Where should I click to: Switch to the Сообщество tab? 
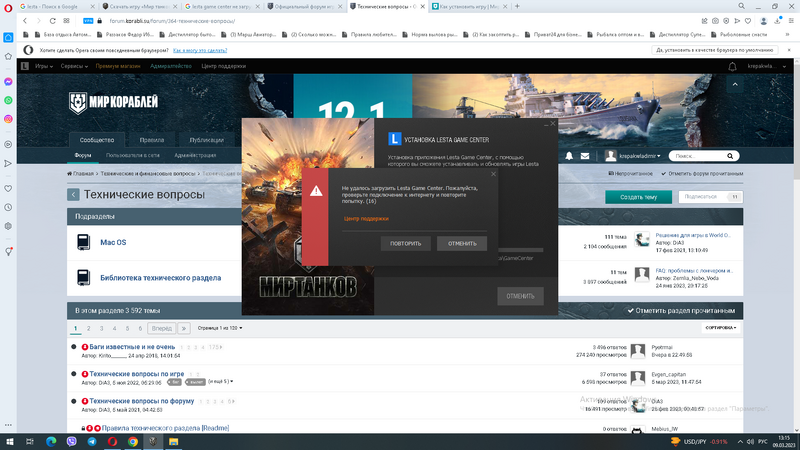click(96, 140)
